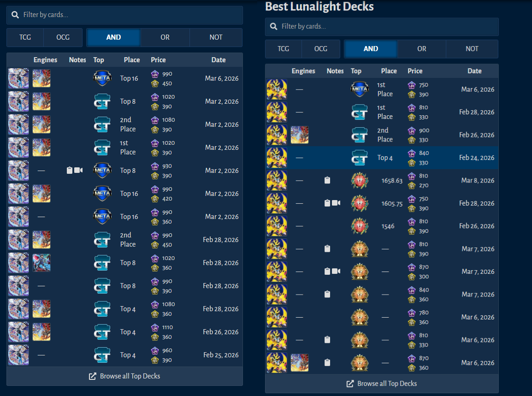Image resolution: width=532 pixels, height=396 pixels.
Task: Select the 1658.63 rating value
Action: [392, 181]
